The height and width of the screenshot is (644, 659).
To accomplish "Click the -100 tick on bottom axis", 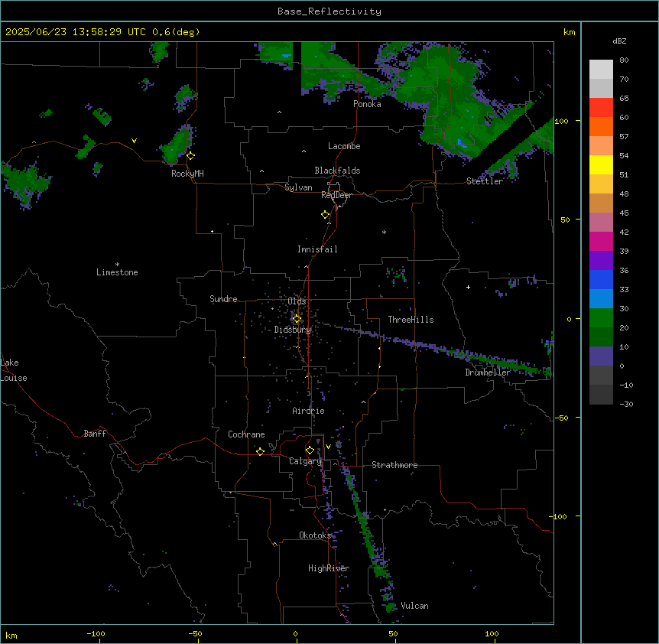I will pyautogui.click(x=96, y=633).
